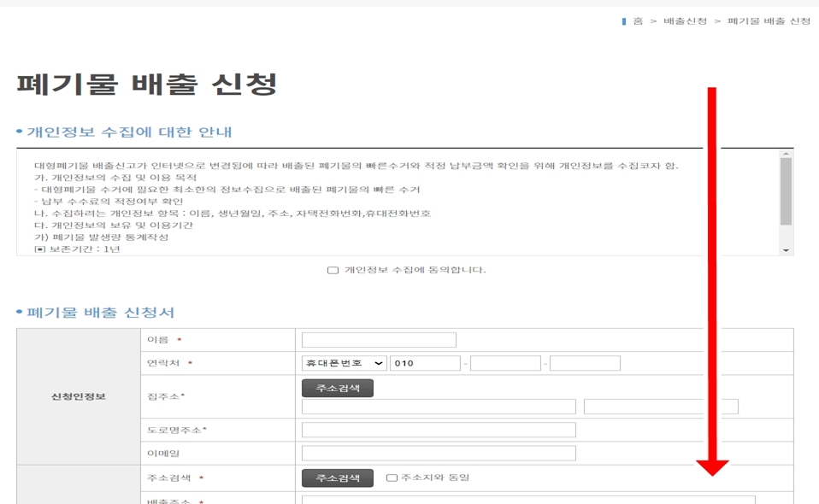The width and height of the screenshot is (819, 504).
Task: Check the 개인정보 수집에 동의합니다 checkbox
Action: 333,270
